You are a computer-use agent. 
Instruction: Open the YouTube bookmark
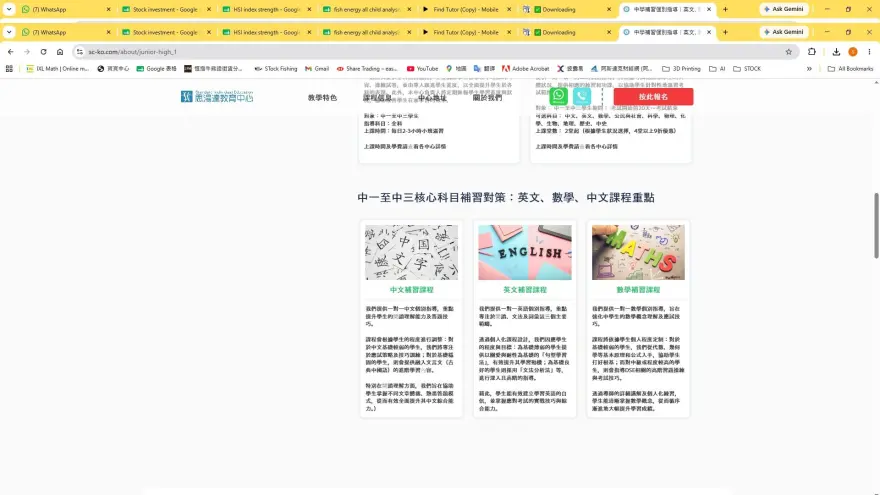pyautogui.click(x=422, y=68)
